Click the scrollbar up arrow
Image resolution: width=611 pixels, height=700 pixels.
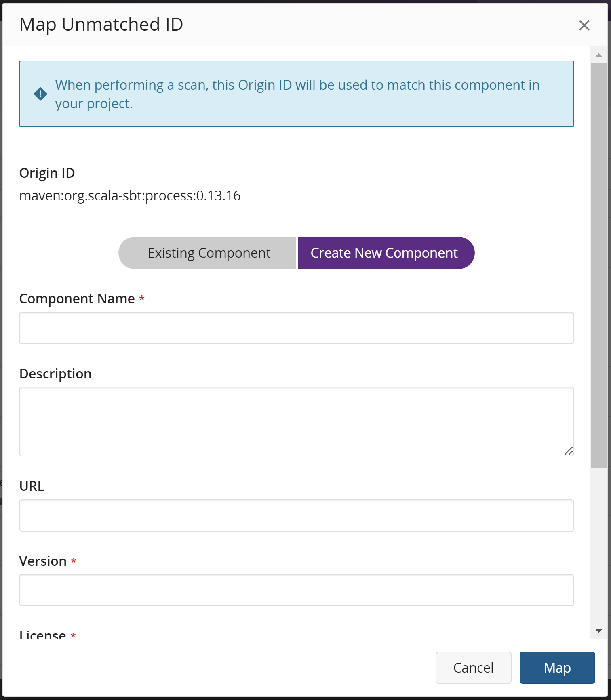coord(599,56)
